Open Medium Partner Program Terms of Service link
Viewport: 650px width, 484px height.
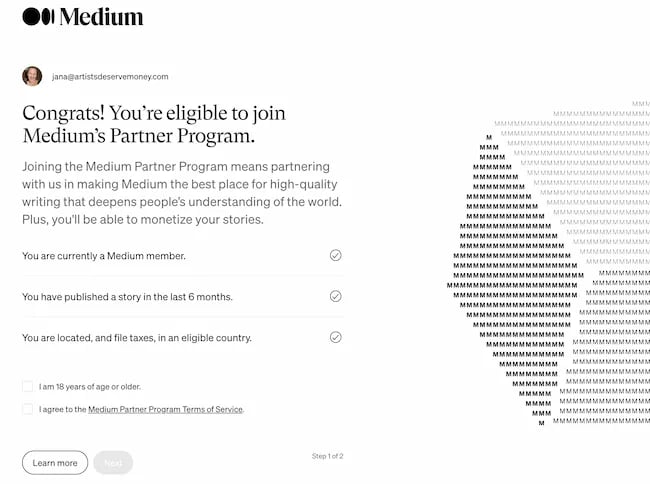165,409
